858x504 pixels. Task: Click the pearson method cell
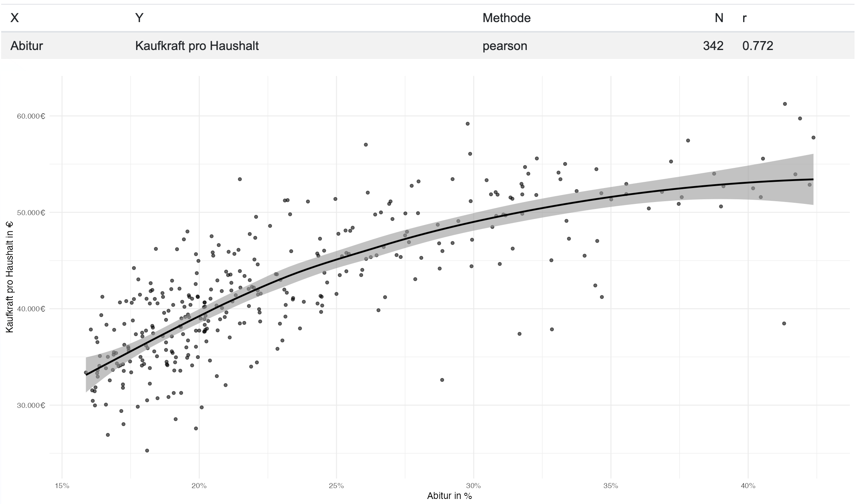(x=505, y=46)
